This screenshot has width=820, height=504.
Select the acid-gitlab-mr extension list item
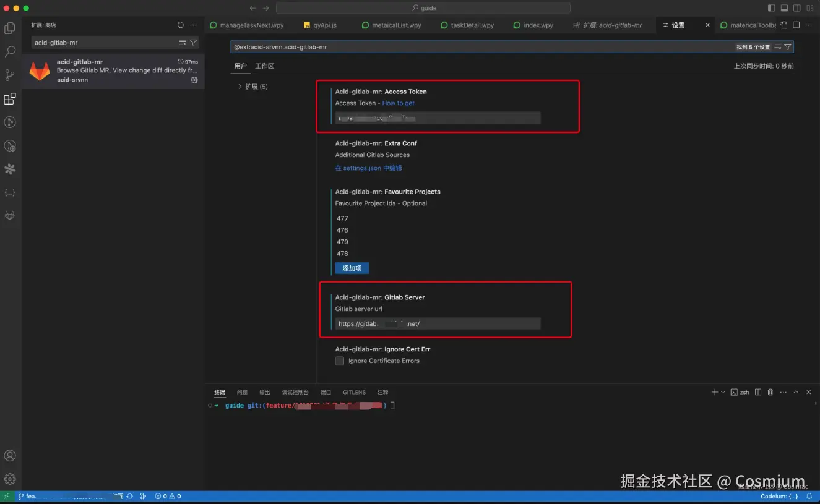coord(113,71)
